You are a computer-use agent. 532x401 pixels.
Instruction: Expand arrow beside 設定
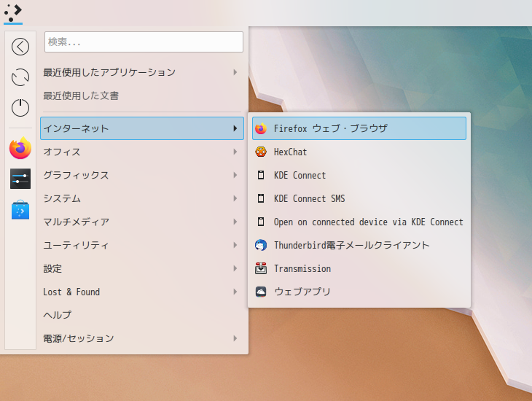coord(235,268)
